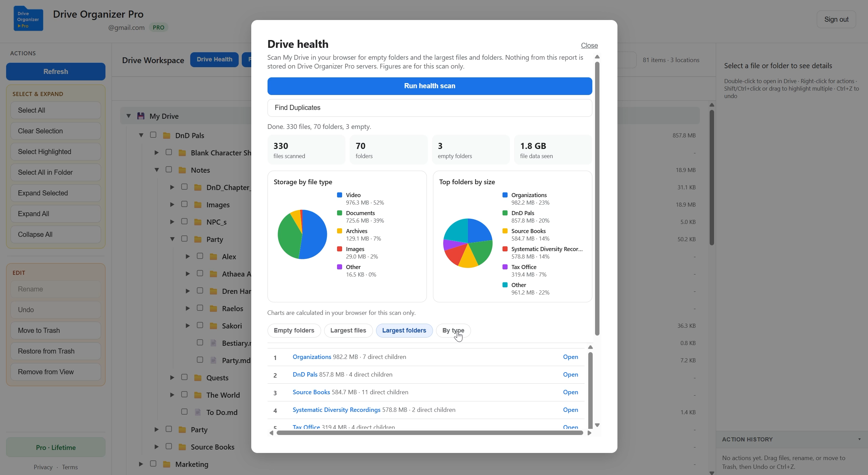Expand the Blank Character Sheets folder
Image resolution: width=868 pixels, height=475 pixels.
(x=157, y=153)
